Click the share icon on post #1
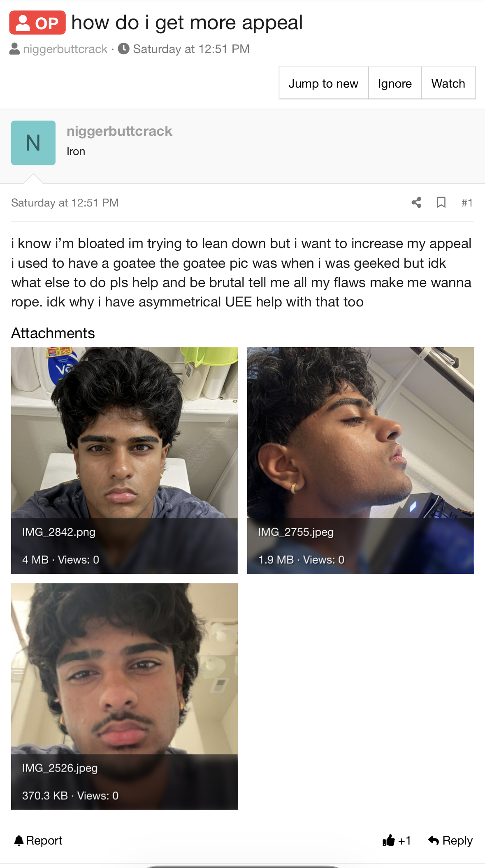This screenshot has height=868, width=485. coord(416,202)
